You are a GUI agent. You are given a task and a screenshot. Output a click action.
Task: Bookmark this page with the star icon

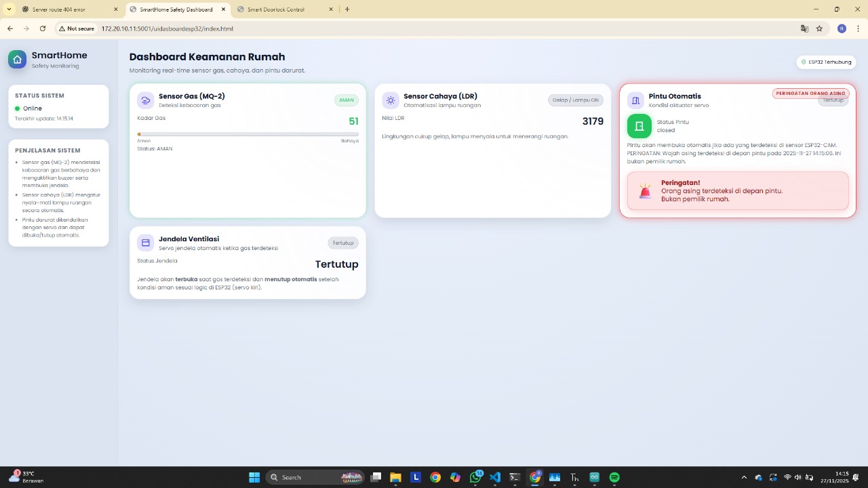[x=819, y=28]
